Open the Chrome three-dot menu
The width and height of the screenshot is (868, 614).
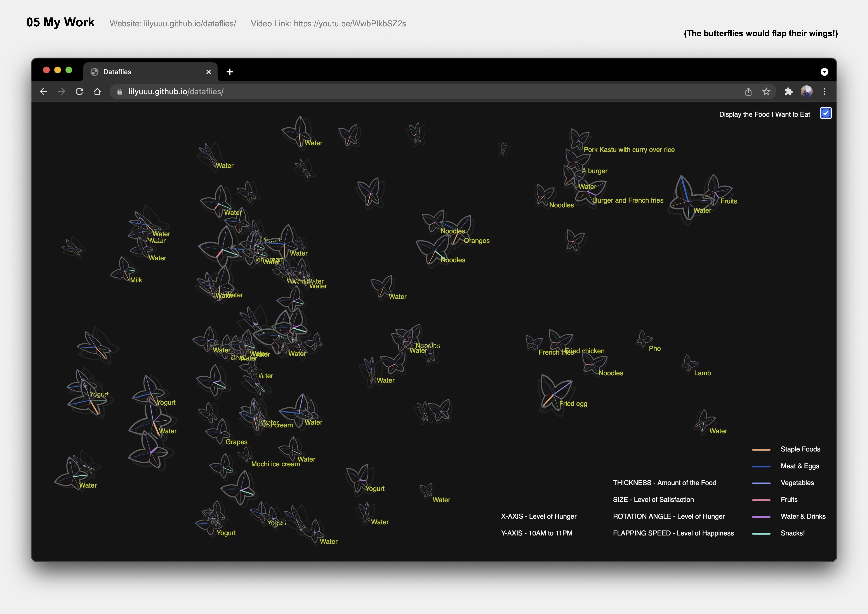click(x=825, y=92)
